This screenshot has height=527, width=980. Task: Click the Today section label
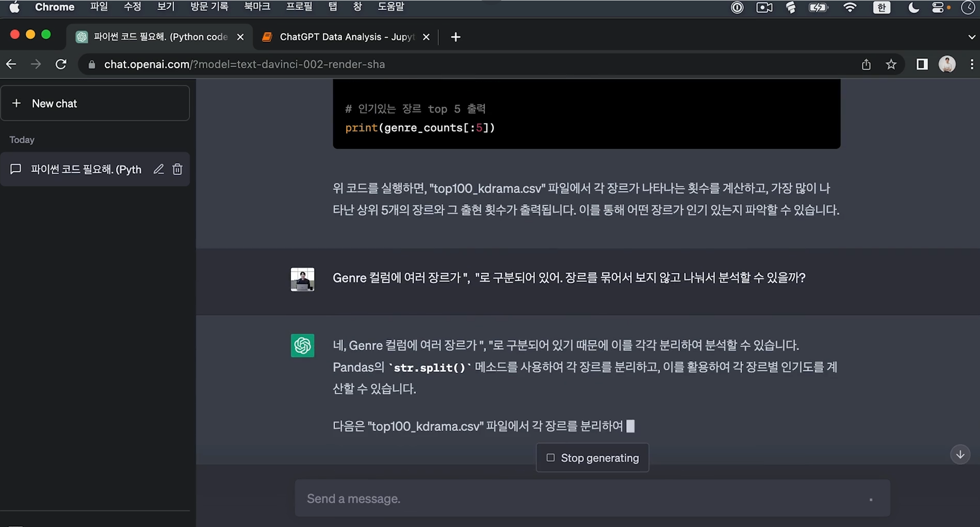pos(22,140)
